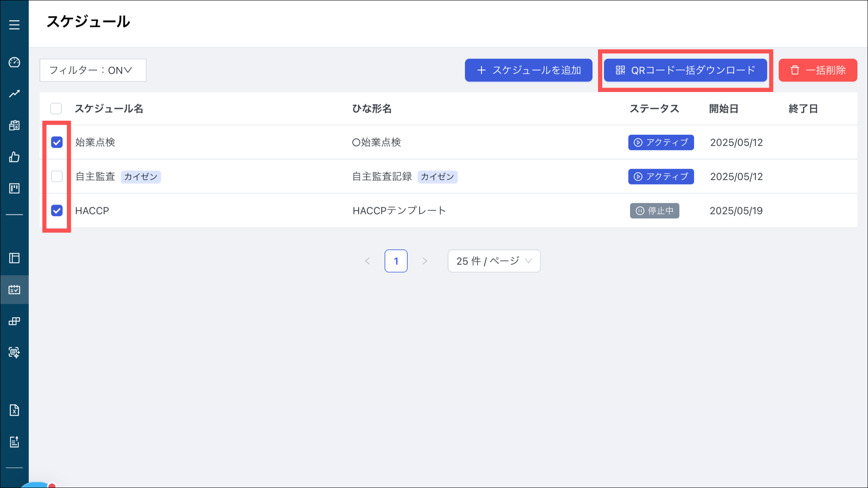Uncheck the HACCP row checkbox

pyautogui.click(x=57, y=211)
